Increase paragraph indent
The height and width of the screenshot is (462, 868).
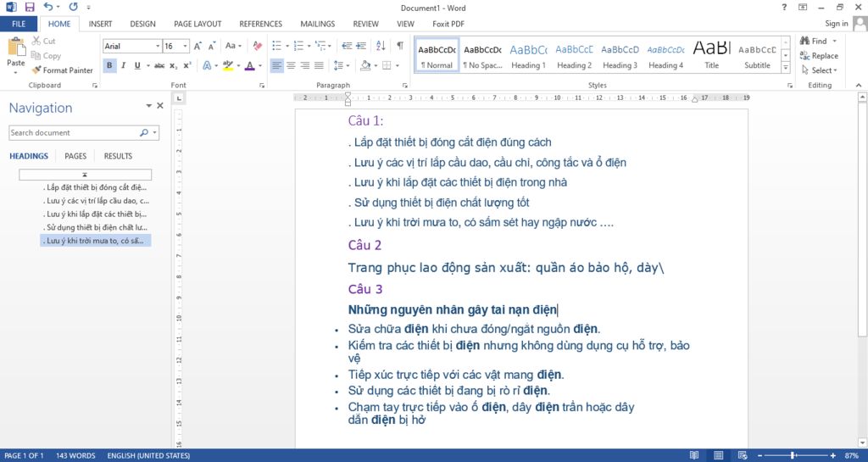pyautogui.click(x=361, y=46)
